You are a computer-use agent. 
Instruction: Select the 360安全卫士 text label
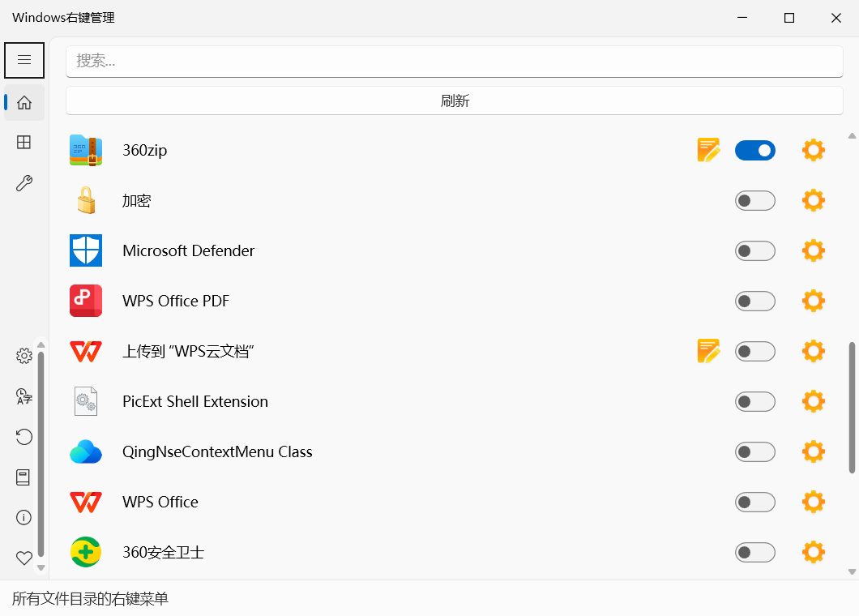(x=163, y=553)
